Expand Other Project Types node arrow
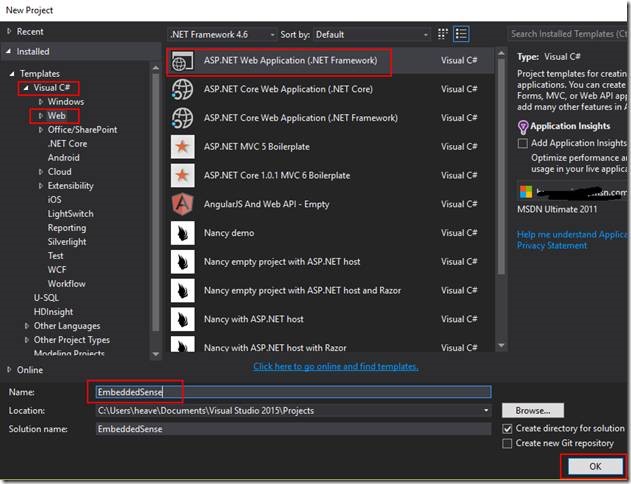 [27, 340]
